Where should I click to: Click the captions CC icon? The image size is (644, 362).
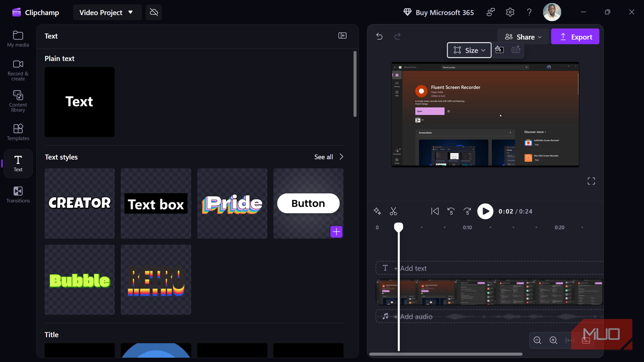[516, 50]
